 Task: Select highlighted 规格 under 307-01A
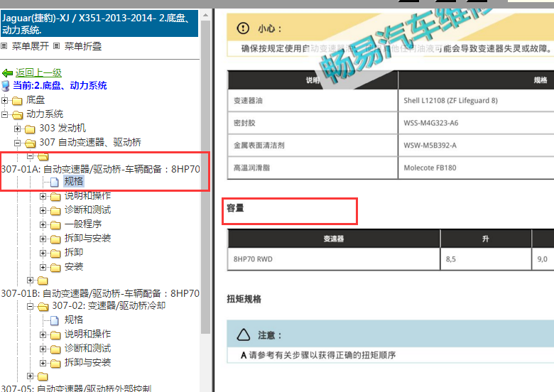(74, 181)
